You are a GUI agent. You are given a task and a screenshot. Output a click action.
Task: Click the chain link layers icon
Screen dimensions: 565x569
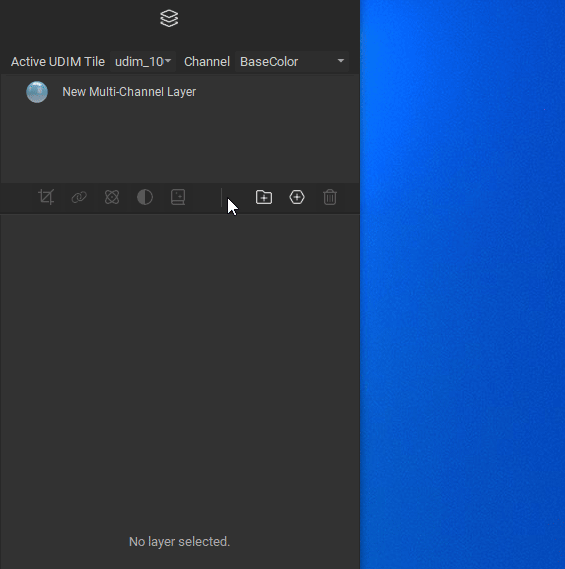[x=79, y=197]
